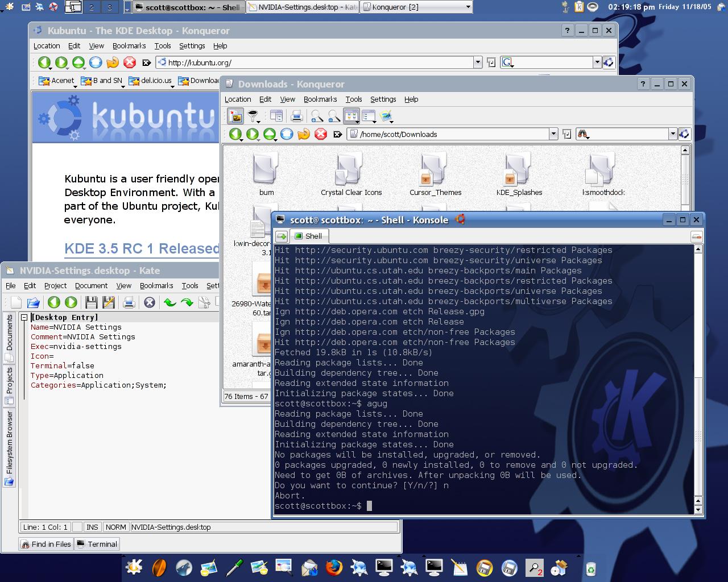Close session icon at Konsole tab bar right
728x582 pixels.
point(696,236)
